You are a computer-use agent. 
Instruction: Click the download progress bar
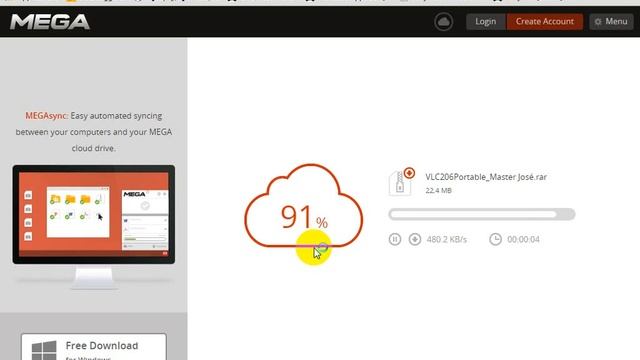[x=482, y=214]
